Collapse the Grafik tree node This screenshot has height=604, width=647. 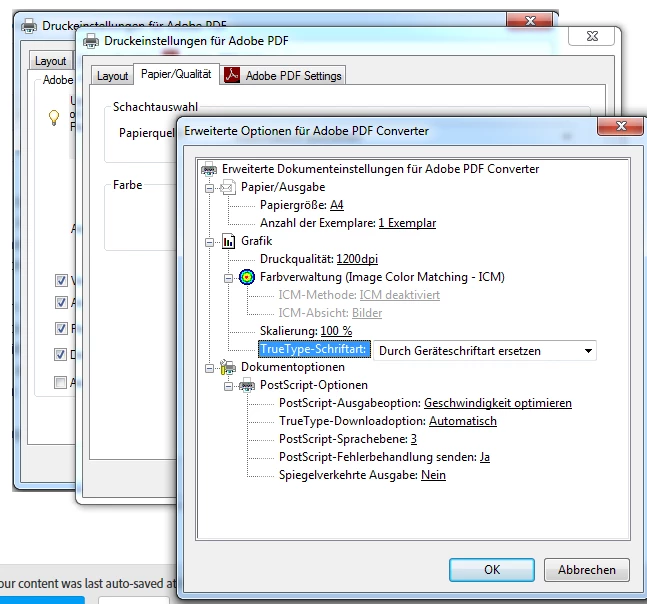210,242
